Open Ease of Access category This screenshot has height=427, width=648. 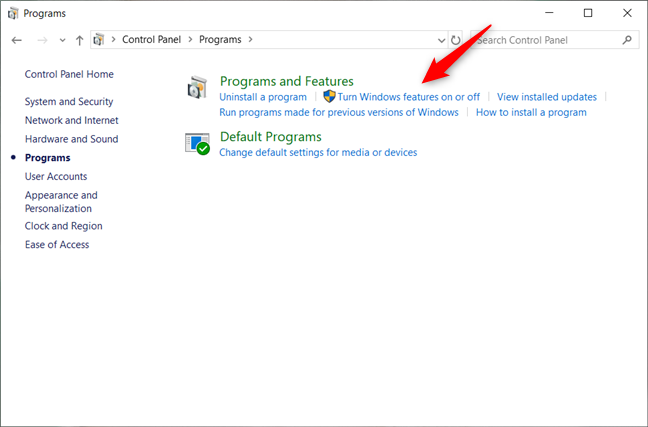[57, 245]
